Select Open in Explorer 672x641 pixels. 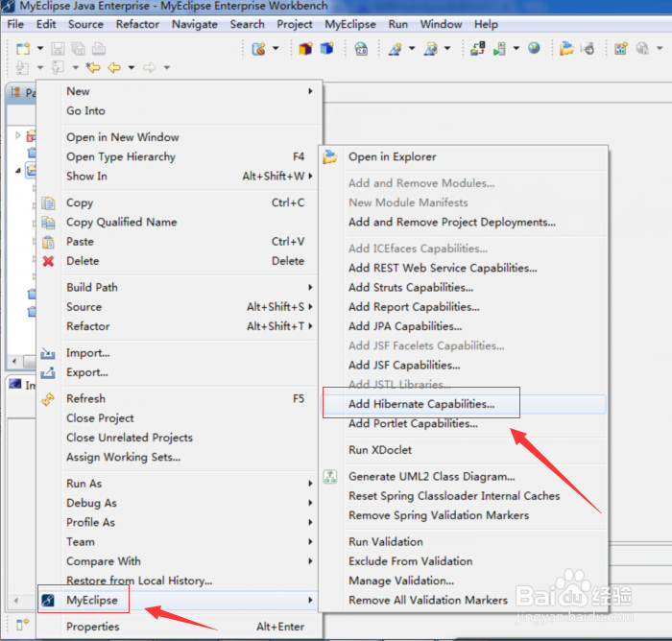(x=464, y=156)
